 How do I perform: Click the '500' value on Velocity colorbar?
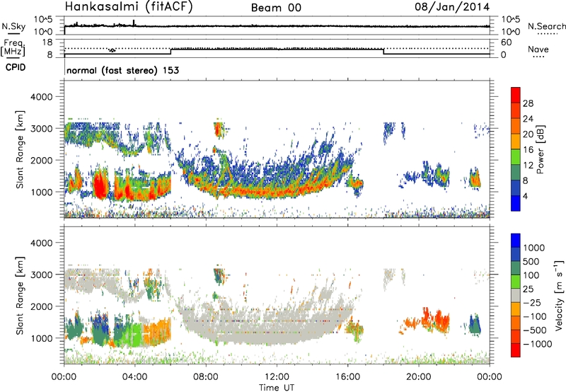[531, 262]
